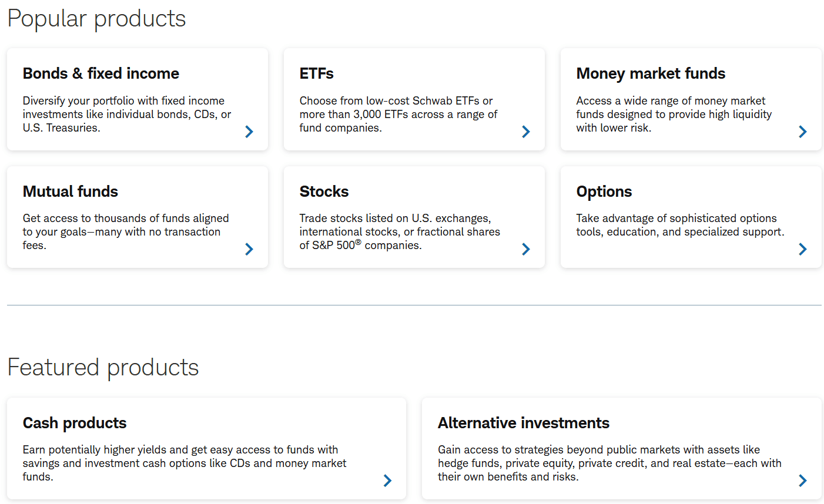Screen dimensions: 824x504
Task: Click the Popular products heading
Action: pos(96,18)
